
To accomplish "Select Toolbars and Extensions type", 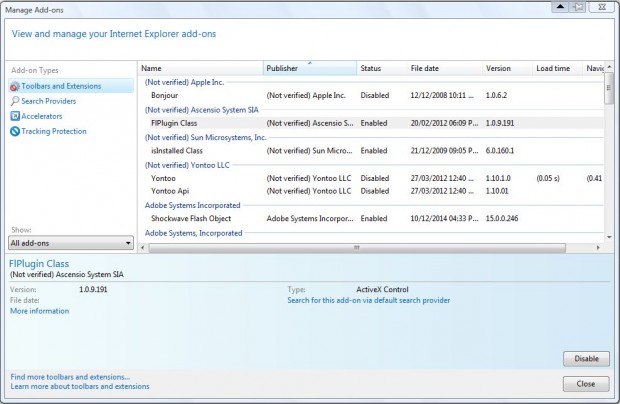I will [x=71, y=86].
